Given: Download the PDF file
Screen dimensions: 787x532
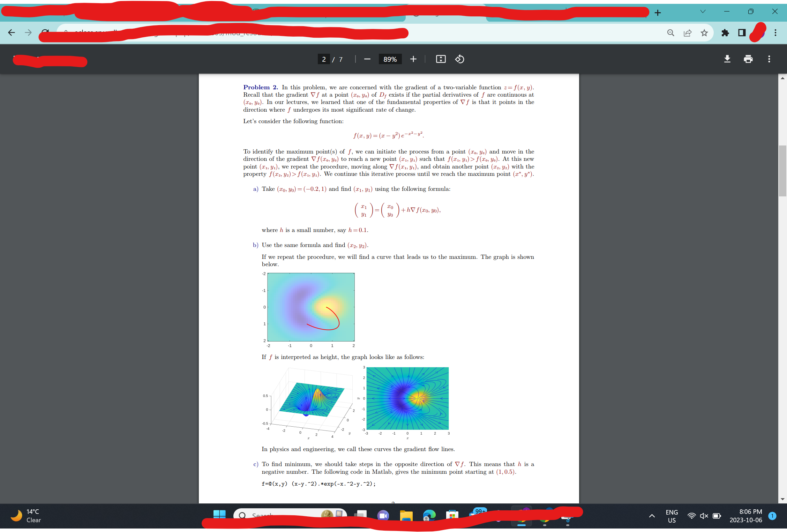Looking at the screenshot, I should click(x=727, y=59).
